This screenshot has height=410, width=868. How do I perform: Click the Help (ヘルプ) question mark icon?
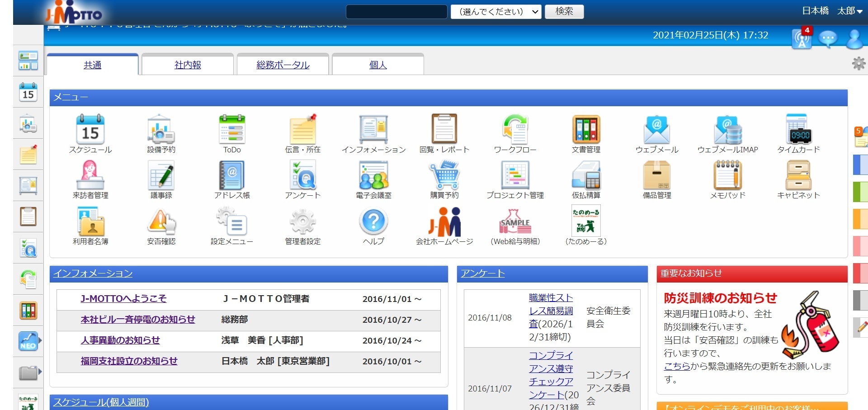click(x=373, y=221)
